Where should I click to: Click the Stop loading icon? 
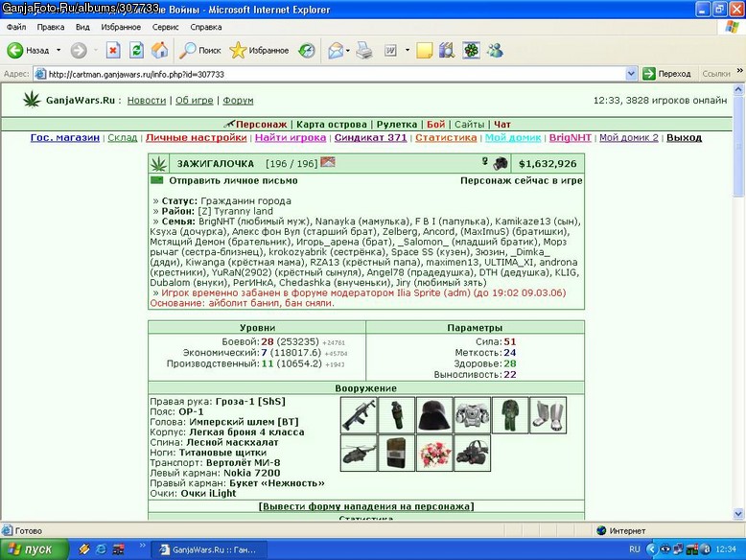click(x=113, y=51)
